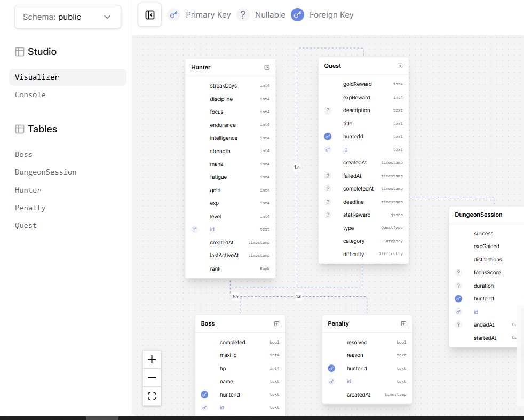Click the nullable icon beside Quest failedAt
This screenshot has width=524, height=420.
click(x=328, y=176)
